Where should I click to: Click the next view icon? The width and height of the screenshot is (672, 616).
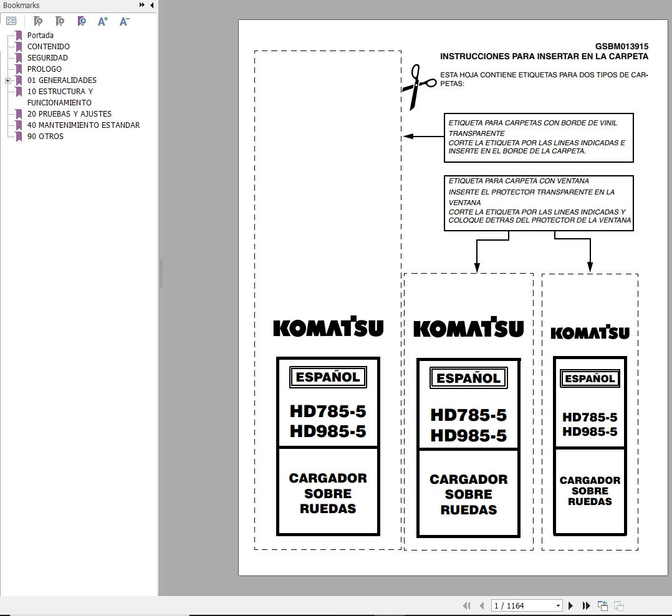619,605
